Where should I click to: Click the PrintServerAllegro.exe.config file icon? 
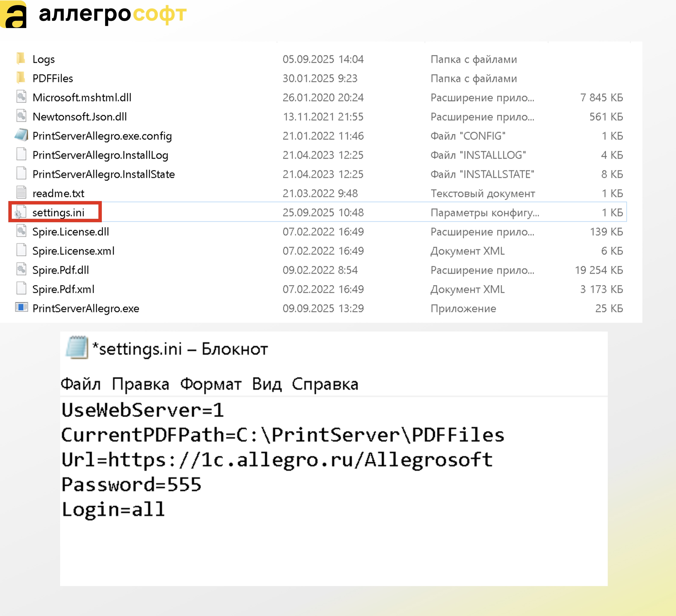[21, 135]
